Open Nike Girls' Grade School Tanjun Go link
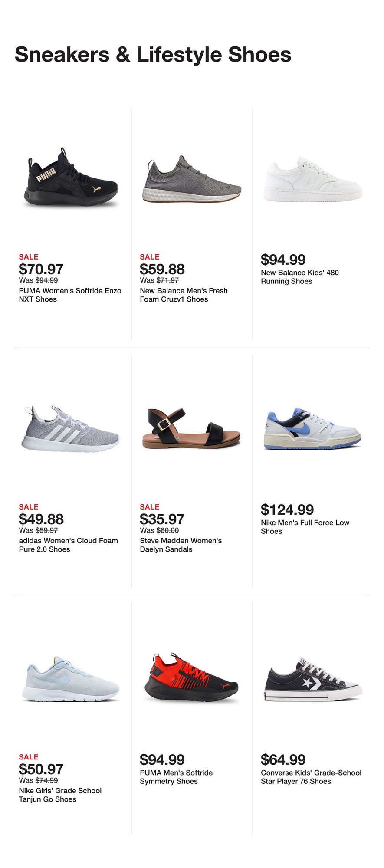 [60, 795]
